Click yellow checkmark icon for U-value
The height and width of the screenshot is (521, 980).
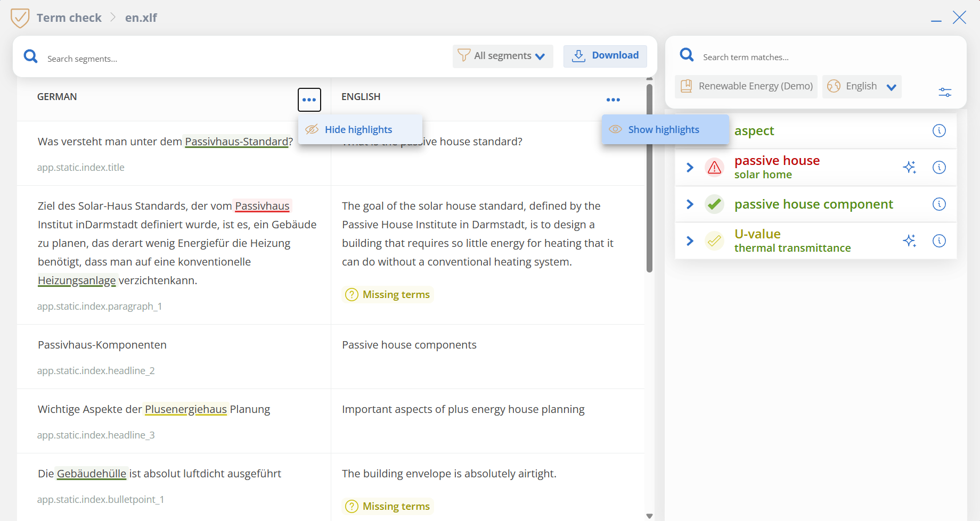pyautogui.click(x=714, y=241)
